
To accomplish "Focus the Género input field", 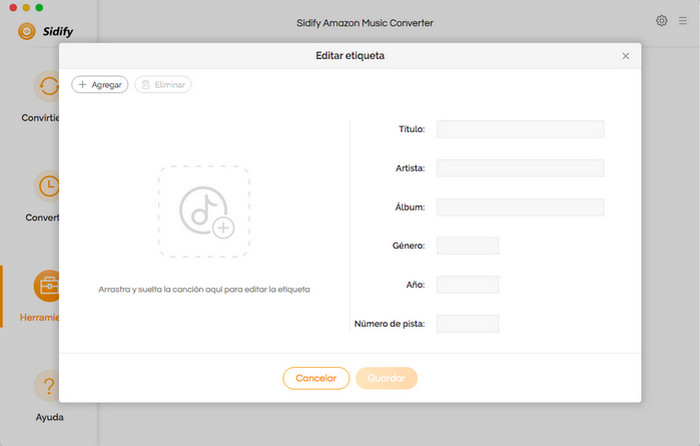I will (x=467, y=246).
